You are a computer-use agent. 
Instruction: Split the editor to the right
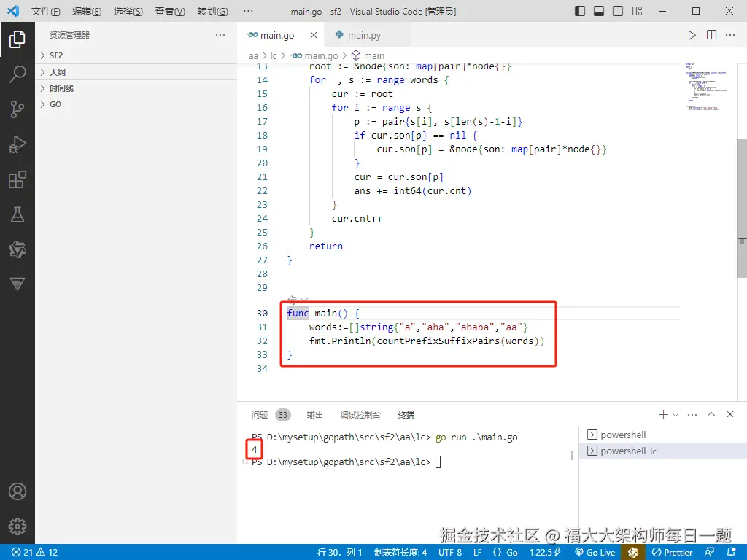coord(711,35)
